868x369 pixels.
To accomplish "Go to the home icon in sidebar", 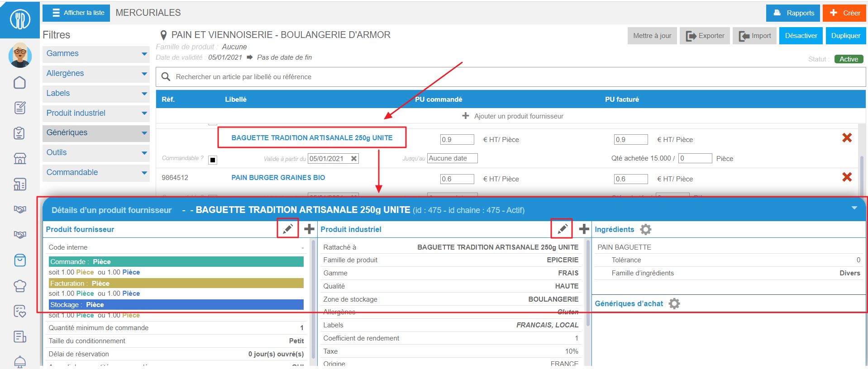I will coord(20,82).
